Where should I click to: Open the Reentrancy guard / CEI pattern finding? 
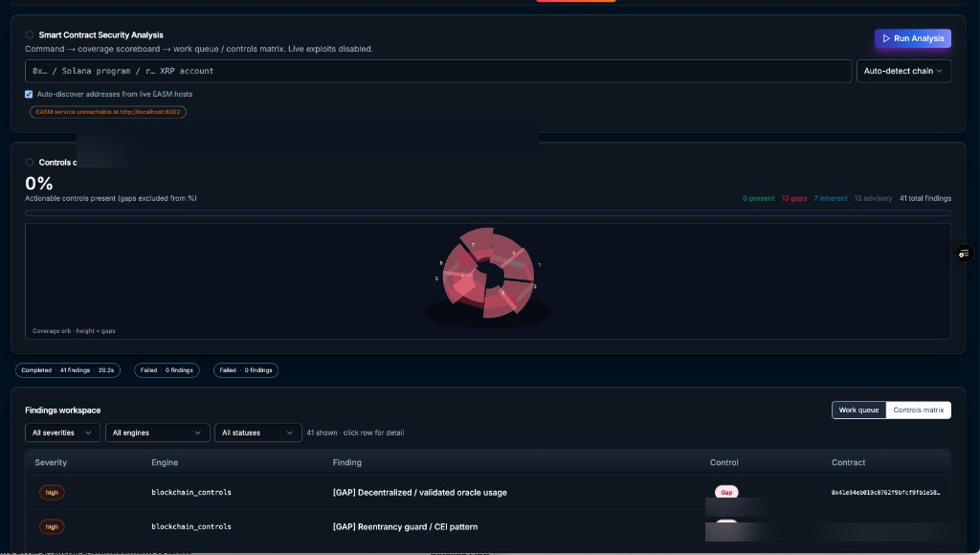[x=405, y=527]
